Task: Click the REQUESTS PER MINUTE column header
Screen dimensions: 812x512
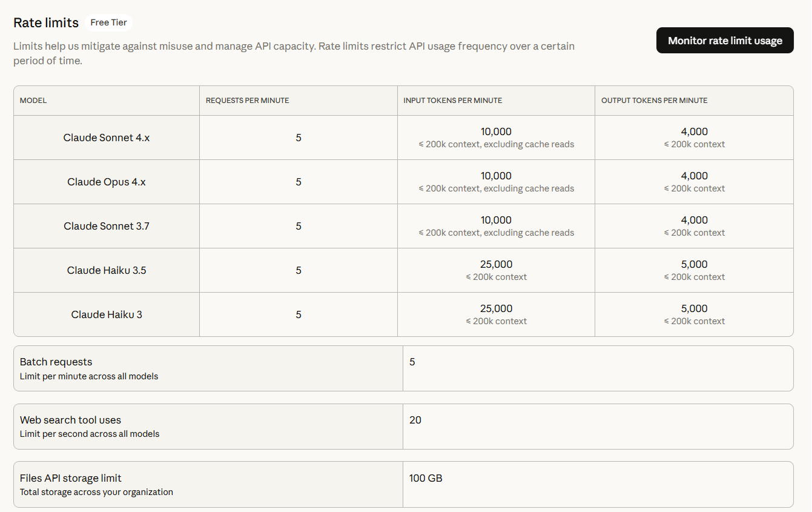Action: (x=247, y=101)
